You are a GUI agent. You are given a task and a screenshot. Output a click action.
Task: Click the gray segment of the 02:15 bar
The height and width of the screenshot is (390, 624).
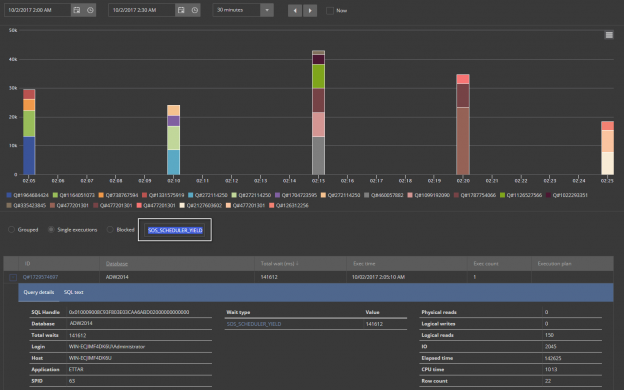point(318,156)
